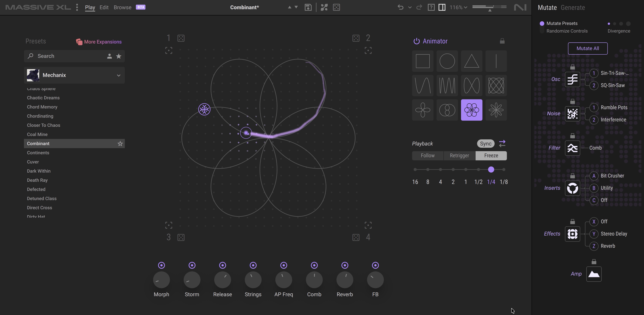Switch to the Edit view
This screenshot has width=644, height=315.
tap(104, 7)
